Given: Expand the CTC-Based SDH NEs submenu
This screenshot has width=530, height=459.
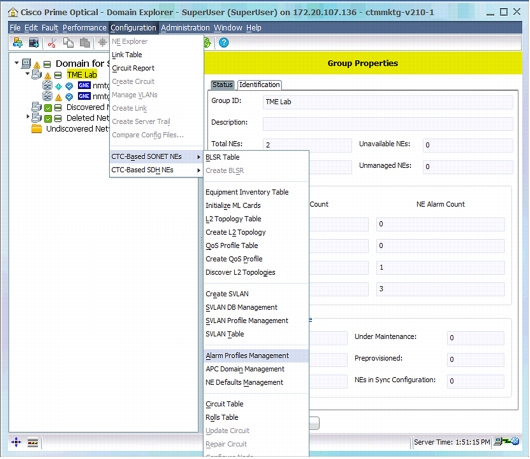Looking at the screenshot, I should click(156, 170).
